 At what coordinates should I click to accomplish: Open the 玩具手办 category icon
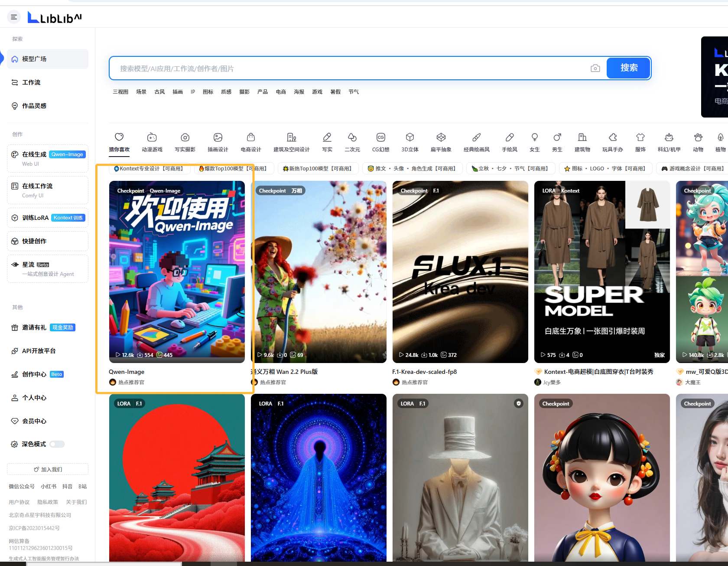612,138
